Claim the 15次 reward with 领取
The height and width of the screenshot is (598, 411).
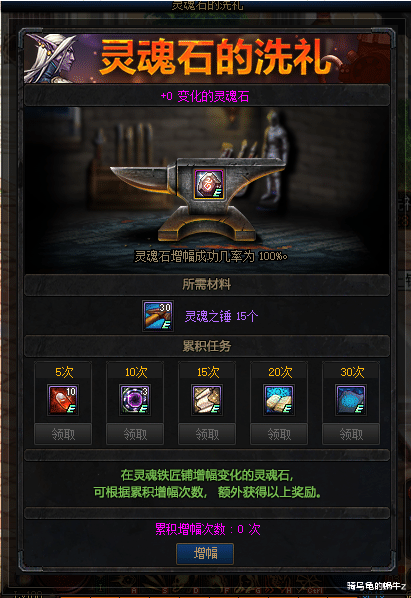tap(207, 434)
